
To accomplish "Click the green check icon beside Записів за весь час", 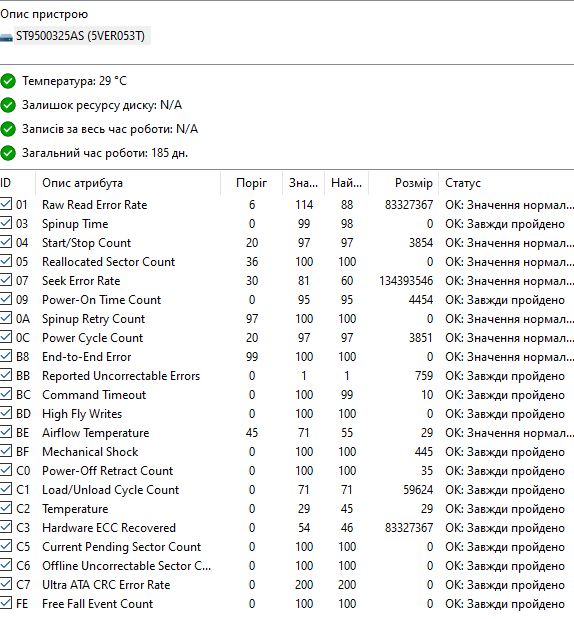I will (8, 129).
